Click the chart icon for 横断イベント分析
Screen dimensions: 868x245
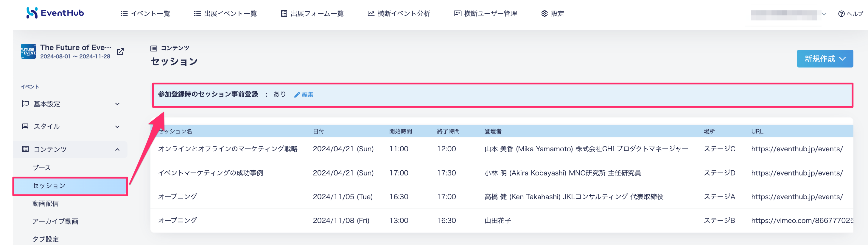point(371,13)
